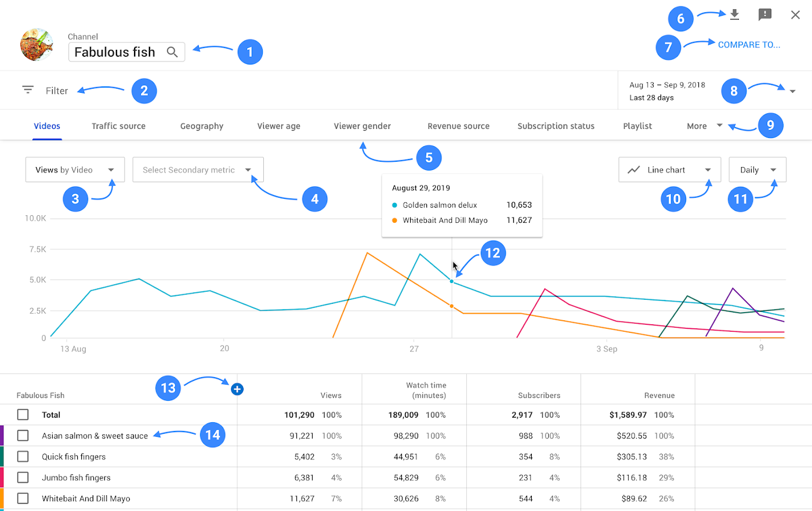Click the COMPARE TO... link

pyautogui.click(x=749, y=45)
